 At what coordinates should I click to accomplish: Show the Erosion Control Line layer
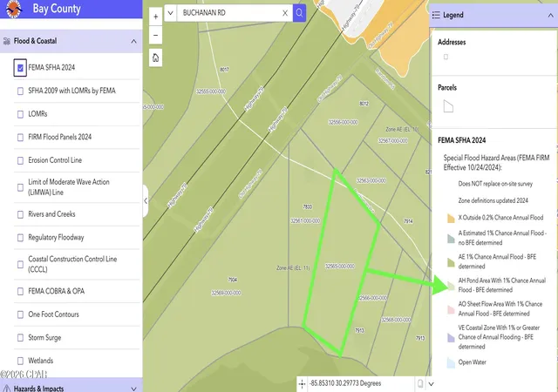pos(20,160)
